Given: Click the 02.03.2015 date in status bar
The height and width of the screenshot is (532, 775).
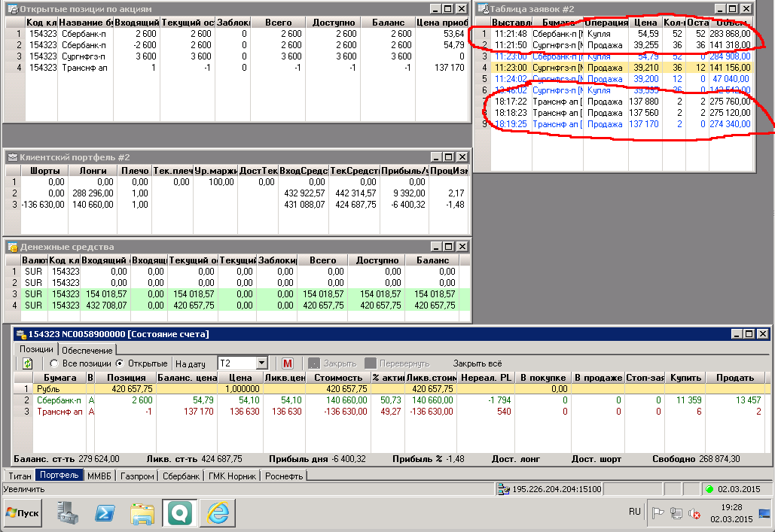Looking at the screenshot, I should [739, 490].
